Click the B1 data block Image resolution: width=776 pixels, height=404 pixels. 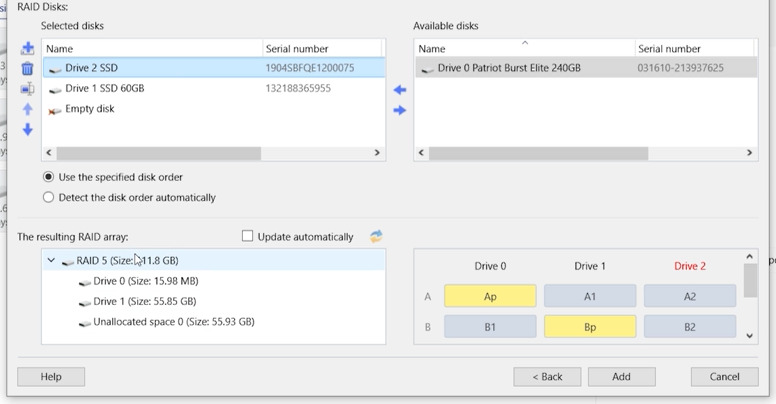click(490, 327)
